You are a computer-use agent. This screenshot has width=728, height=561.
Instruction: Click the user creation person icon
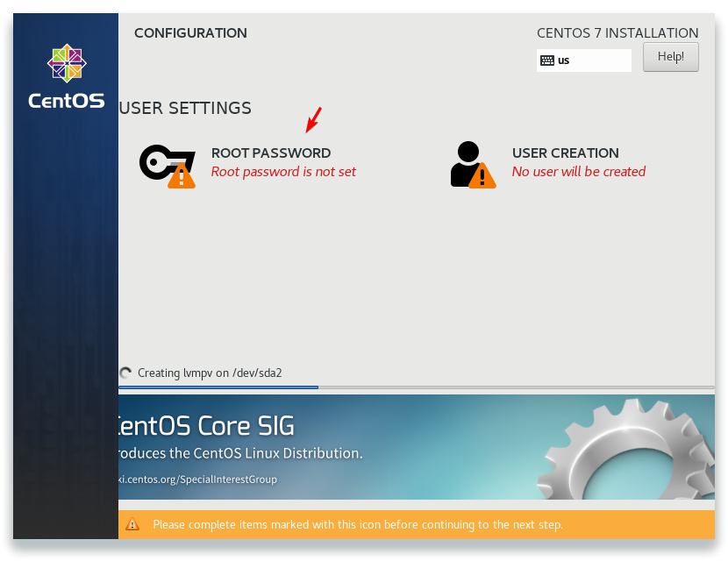pyautogui.click(x=473, y=164)
